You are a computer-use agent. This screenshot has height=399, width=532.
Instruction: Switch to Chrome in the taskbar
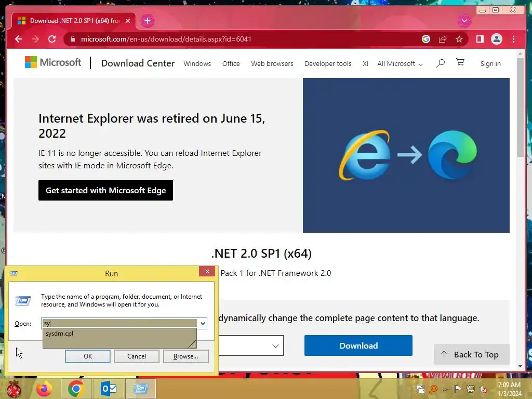point(76,389)
